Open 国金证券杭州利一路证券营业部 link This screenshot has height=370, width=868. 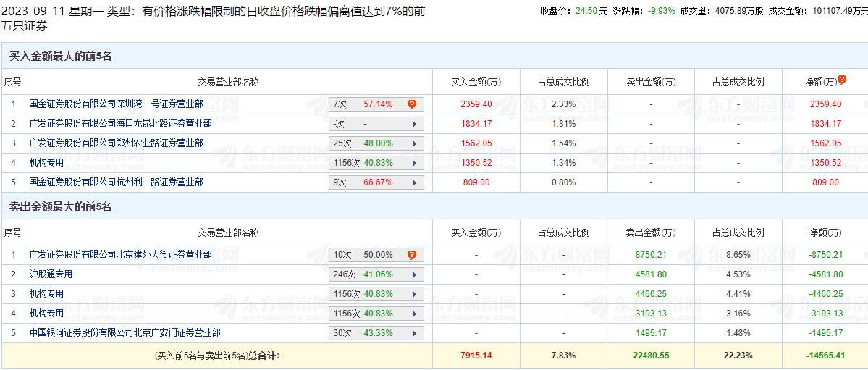116,182
